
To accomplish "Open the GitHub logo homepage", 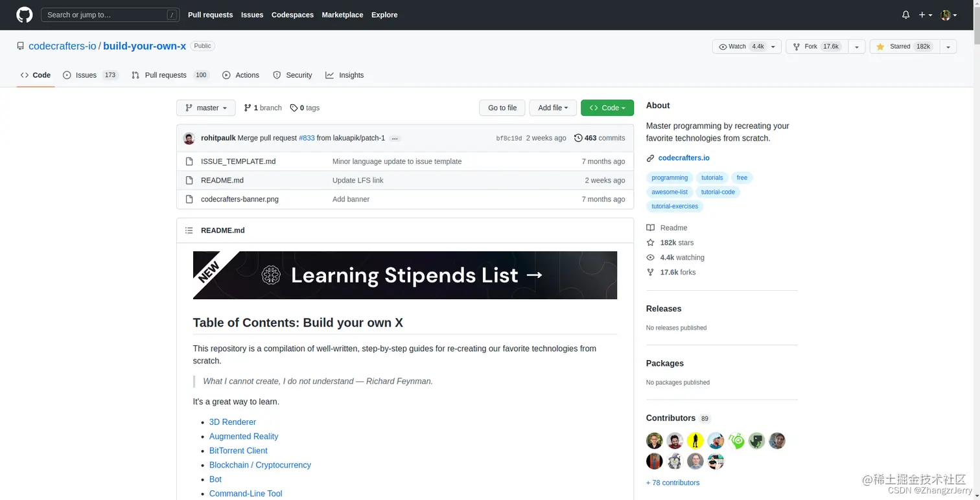I will [24, 15].
